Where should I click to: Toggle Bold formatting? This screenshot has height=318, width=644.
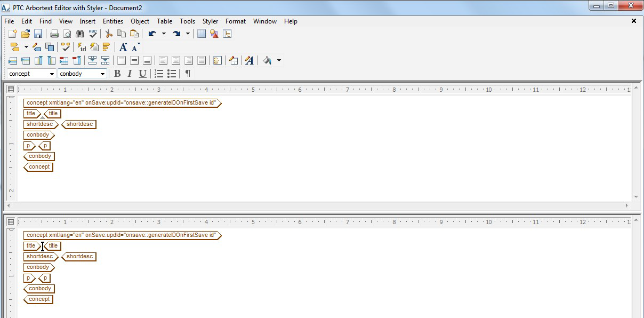(117, 74)
